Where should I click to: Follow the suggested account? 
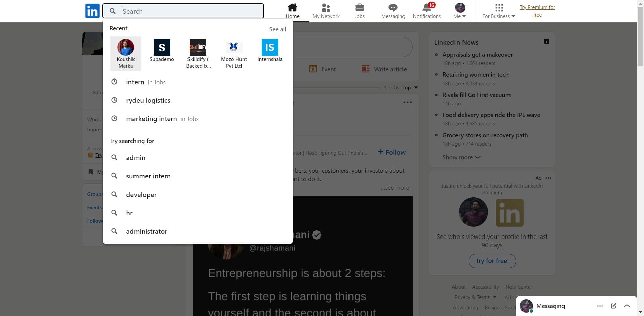391,152
